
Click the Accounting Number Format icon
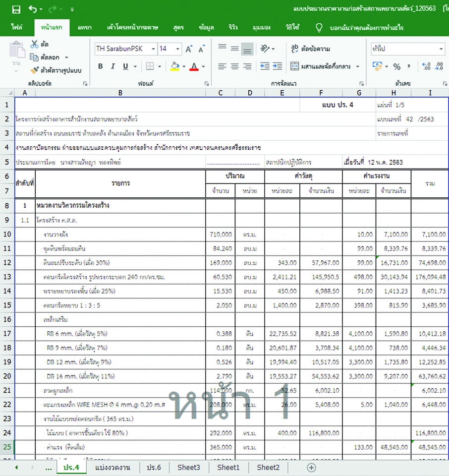(377, 66)
